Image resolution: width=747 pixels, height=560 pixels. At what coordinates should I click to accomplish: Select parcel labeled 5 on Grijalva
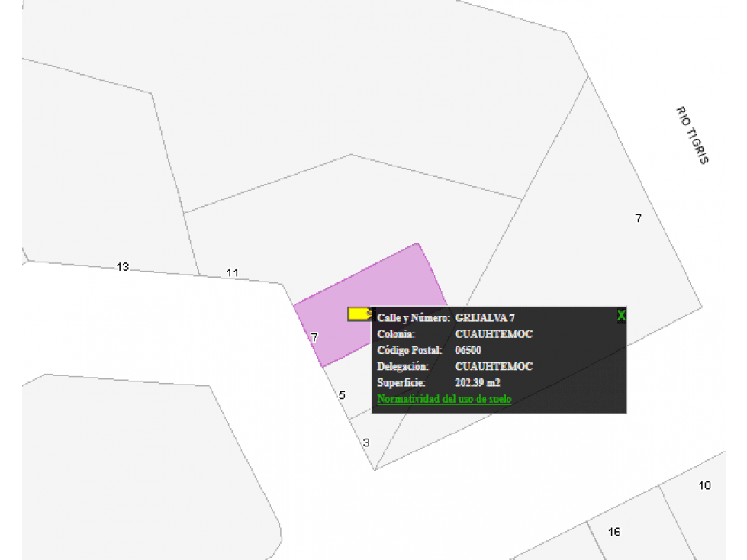click(x=342, y=395)
